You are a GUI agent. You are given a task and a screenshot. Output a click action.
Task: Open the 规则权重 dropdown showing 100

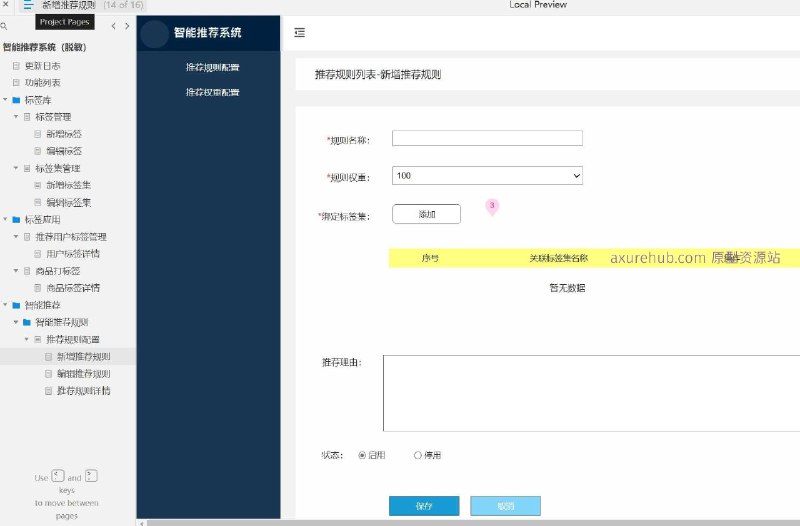pos(487,176)
